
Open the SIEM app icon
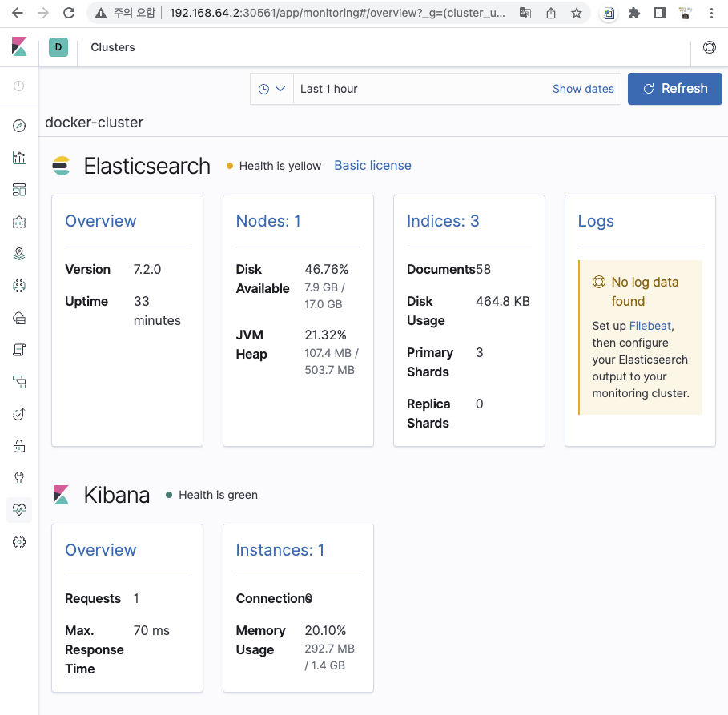(19, 446)
